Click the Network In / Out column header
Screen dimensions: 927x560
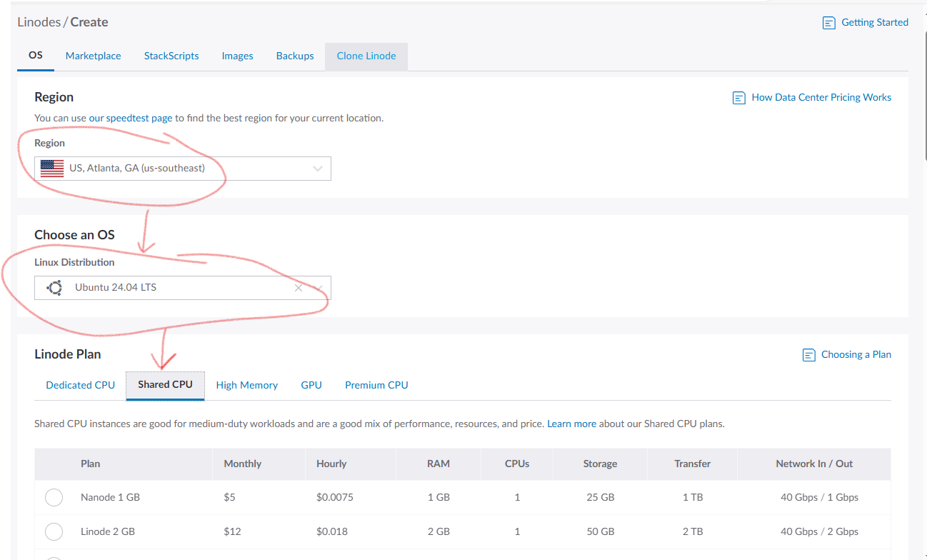(814, 464)
